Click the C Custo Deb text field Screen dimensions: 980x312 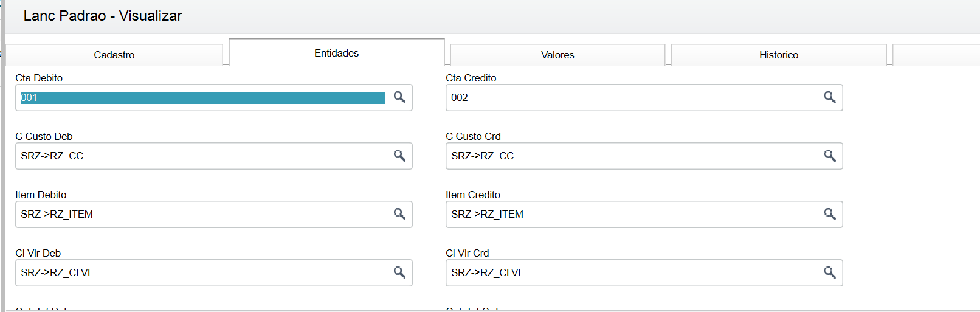tap(202, 156)
